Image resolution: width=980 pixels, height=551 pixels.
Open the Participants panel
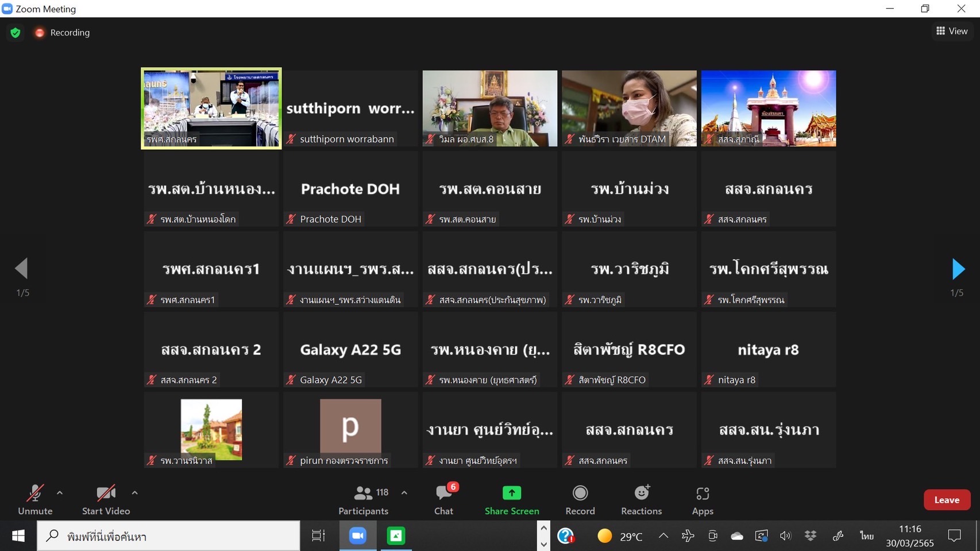pos(363,499)
